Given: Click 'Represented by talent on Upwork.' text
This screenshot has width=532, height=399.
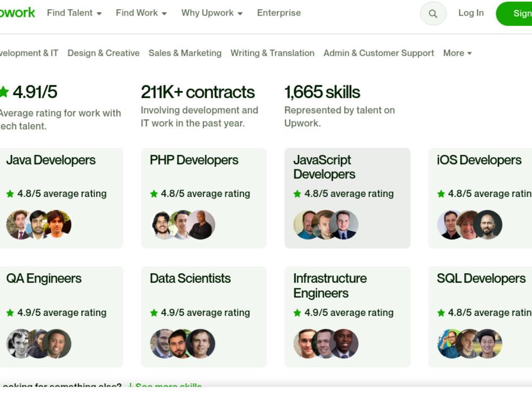Looking at the screenshot, I should tap(339, 117).
